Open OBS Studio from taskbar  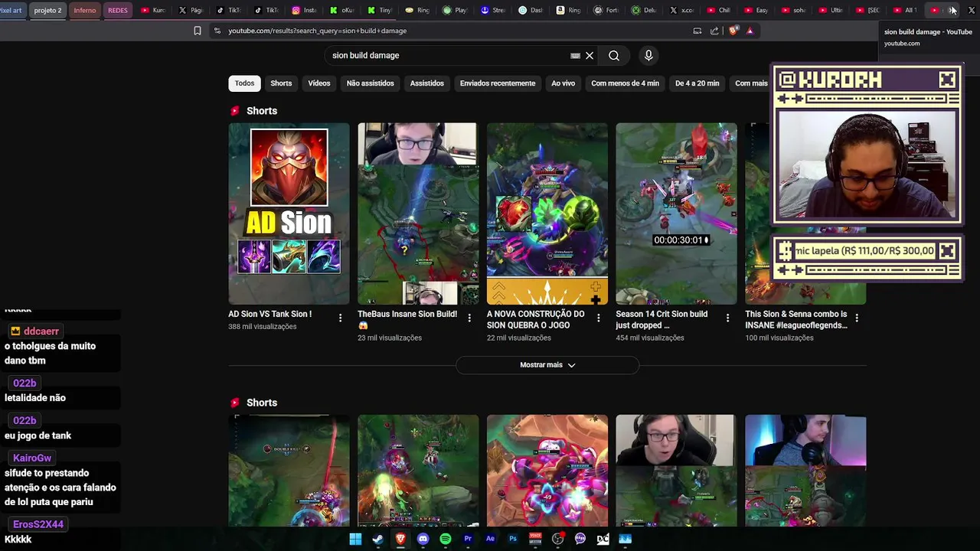(x=557, y=539)
